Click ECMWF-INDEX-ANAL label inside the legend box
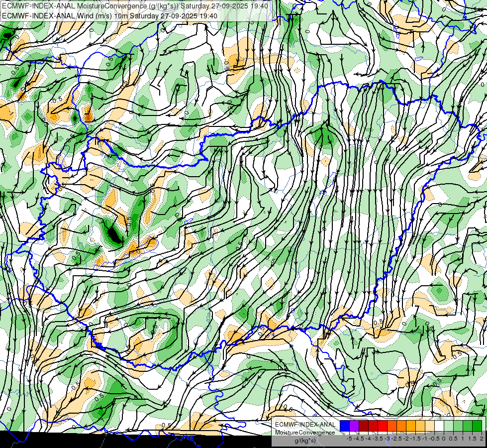The height and width of the screenshot is (448, 487). [305, 425]
